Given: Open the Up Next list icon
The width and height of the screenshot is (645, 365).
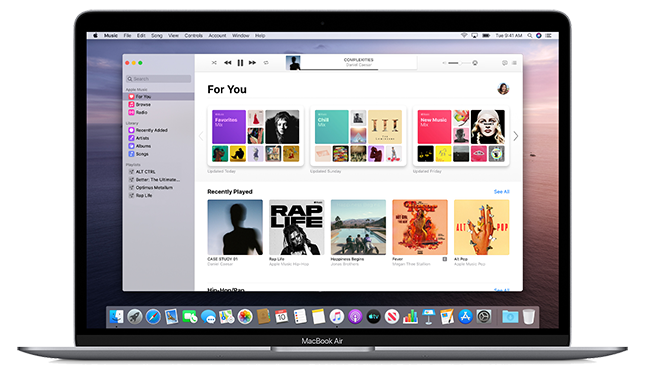Looking at the screenshot, I should (x=514, y=63).
